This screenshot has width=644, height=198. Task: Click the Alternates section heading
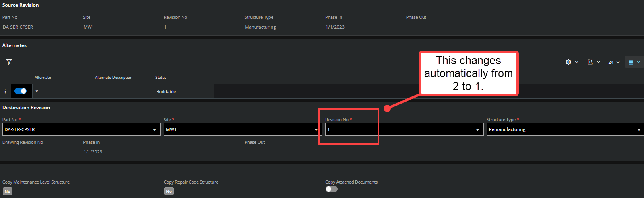click(14, 45)
